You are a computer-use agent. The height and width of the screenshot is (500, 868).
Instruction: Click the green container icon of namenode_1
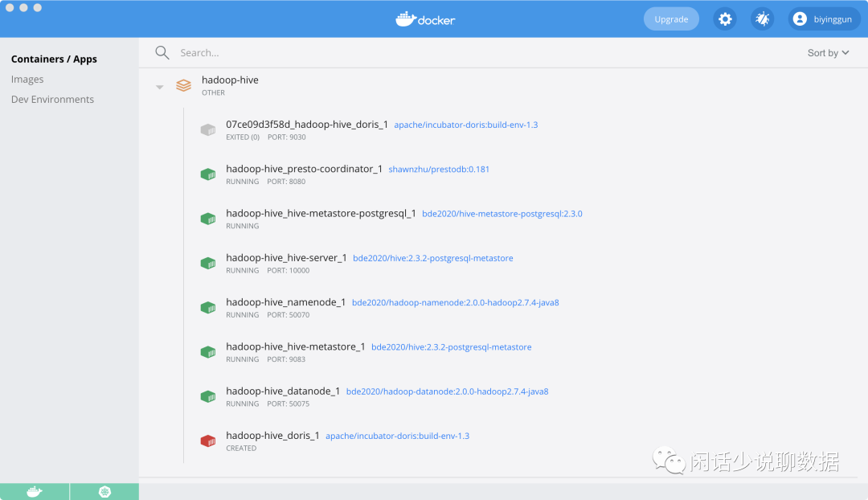(208, 307)
